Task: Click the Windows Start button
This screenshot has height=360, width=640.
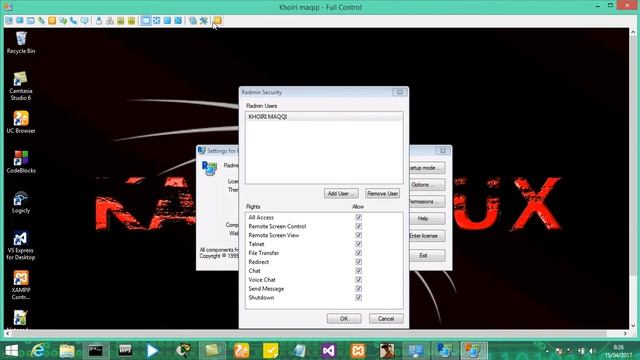Action: [11, 351]
